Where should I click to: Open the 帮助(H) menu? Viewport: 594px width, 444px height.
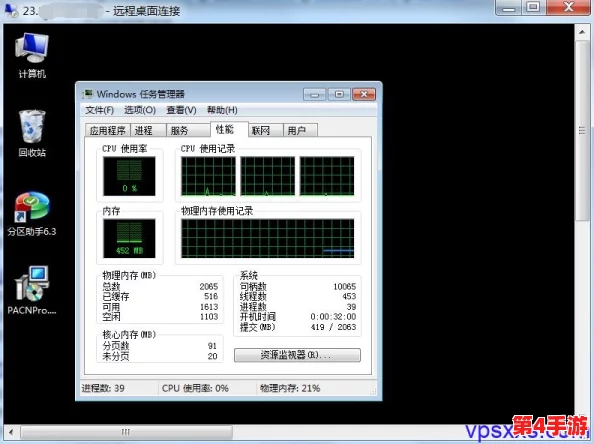pos(222,110)
